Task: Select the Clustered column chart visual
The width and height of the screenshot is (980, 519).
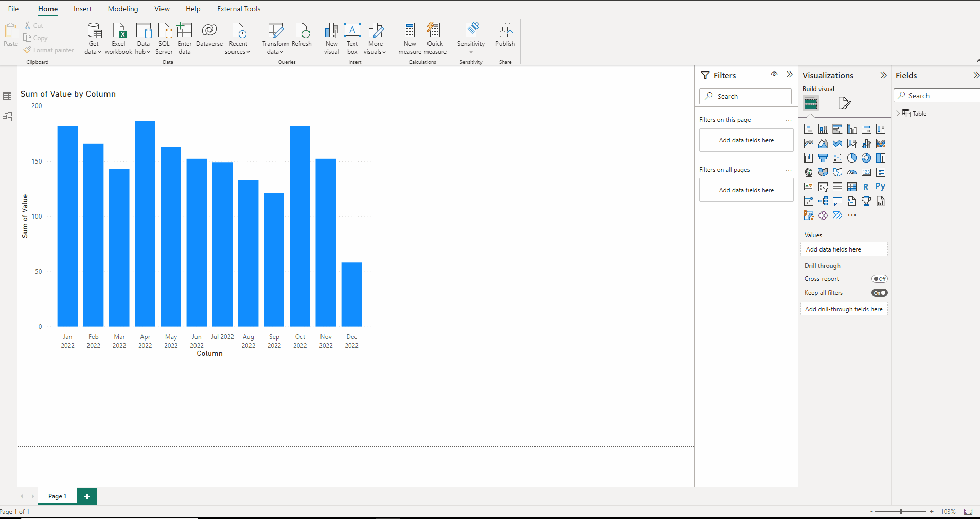Action: click(852, 129)
